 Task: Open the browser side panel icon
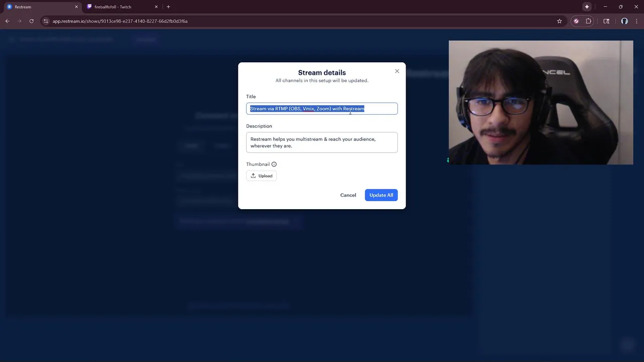coord(606,21)
